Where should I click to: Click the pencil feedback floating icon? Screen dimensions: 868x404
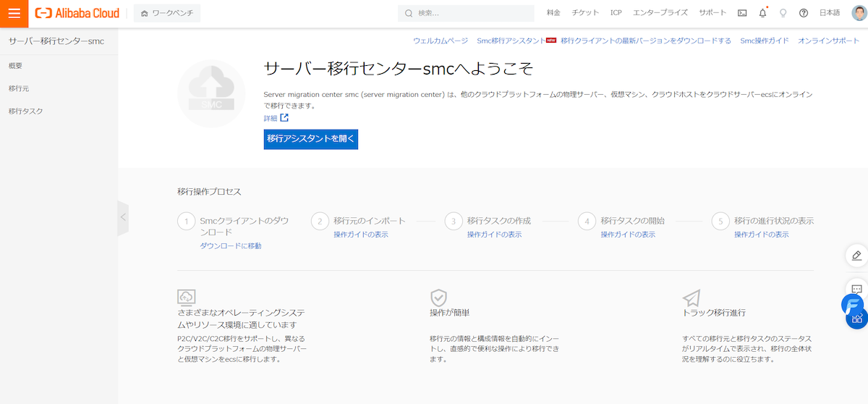click(x=856, y=256)
